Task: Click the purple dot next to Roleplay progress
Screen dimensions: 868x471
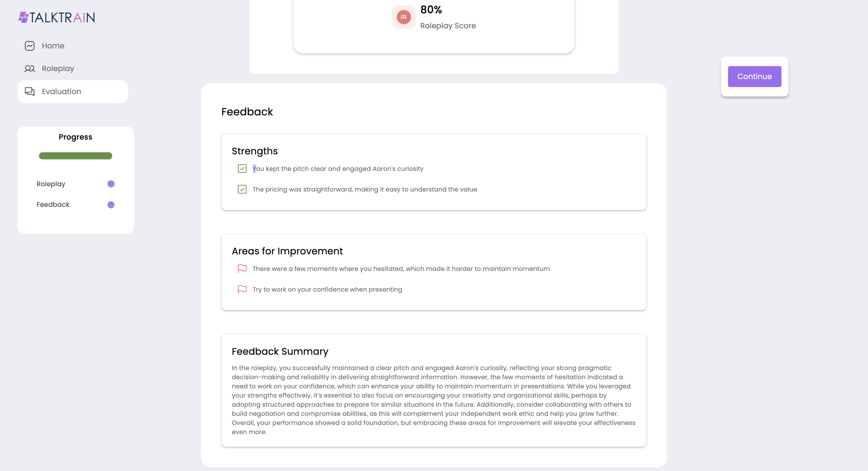Action: pos(111,184)
